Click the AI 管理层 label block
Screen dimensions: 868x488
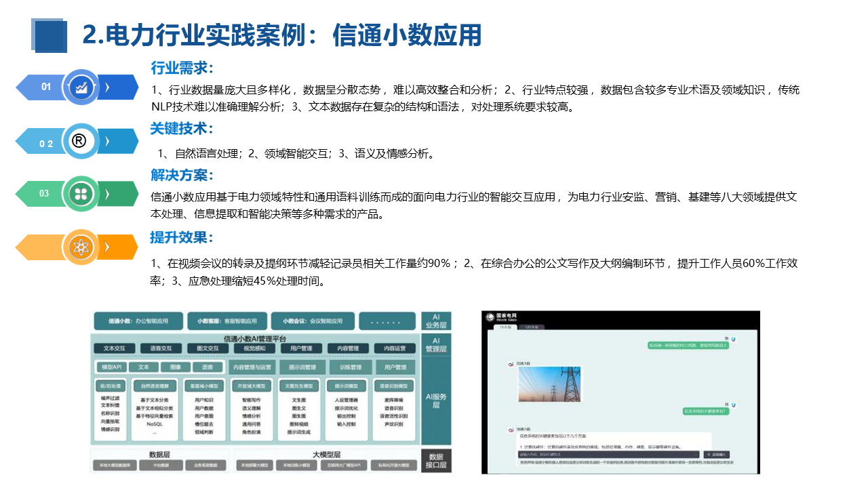click(437, 345)
